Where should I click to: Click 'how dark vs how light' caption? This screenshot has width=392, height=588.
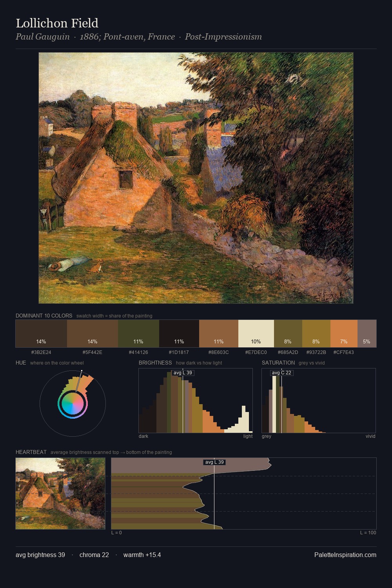pos(199,363)
